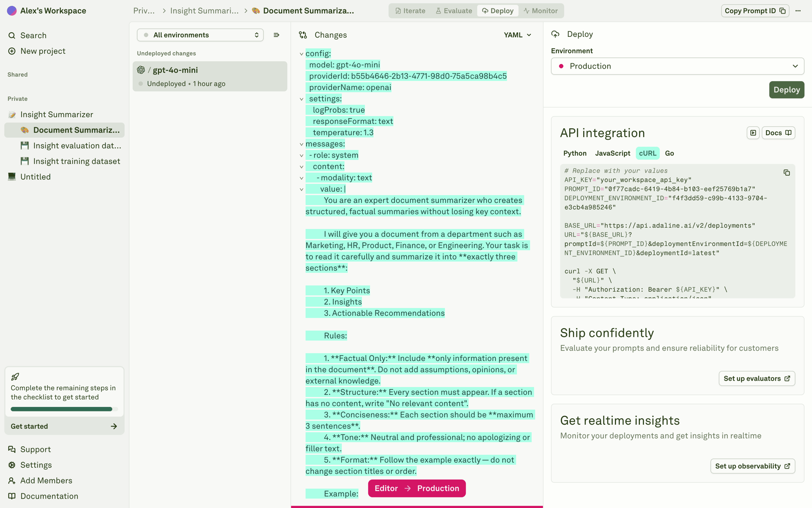Open the YAML format dropdown

coord(517,35)
